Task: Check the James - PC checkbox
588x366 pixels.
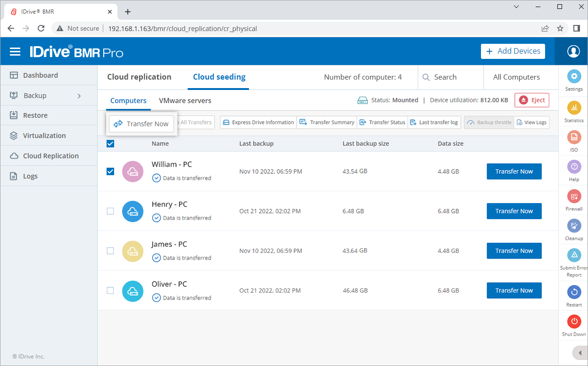Action: click(110, 251)
